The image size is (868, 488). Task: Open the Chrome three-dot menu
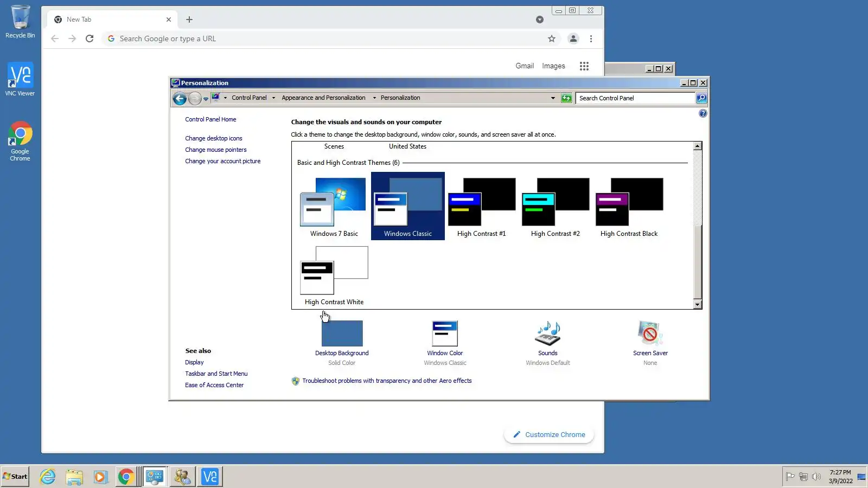(x=591, y=38)
